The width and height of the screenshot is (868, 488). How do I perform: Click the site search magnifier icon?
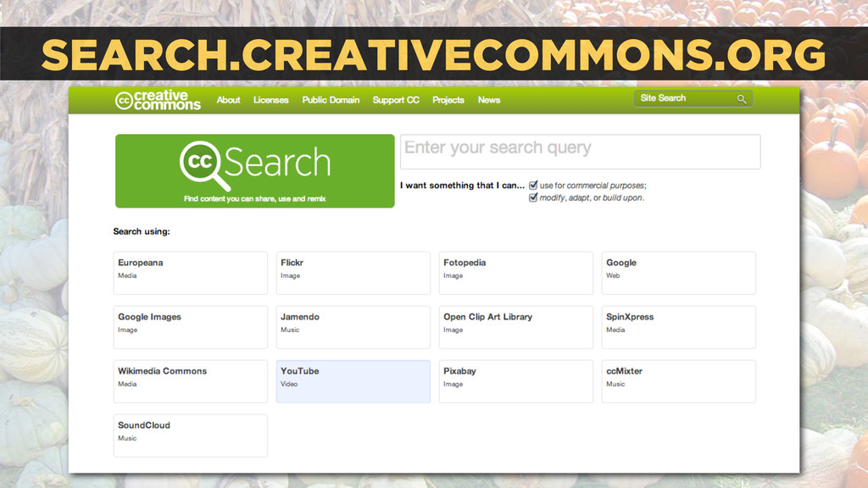[x=742, y=99]
